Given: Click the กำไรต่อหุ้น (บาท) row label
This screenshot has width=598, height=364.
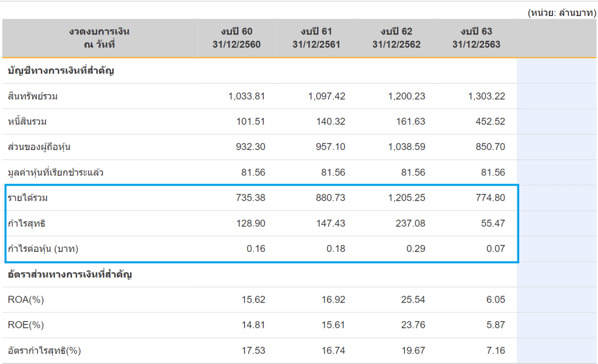Looking at the screenshot, I should (x=43, y=249).
